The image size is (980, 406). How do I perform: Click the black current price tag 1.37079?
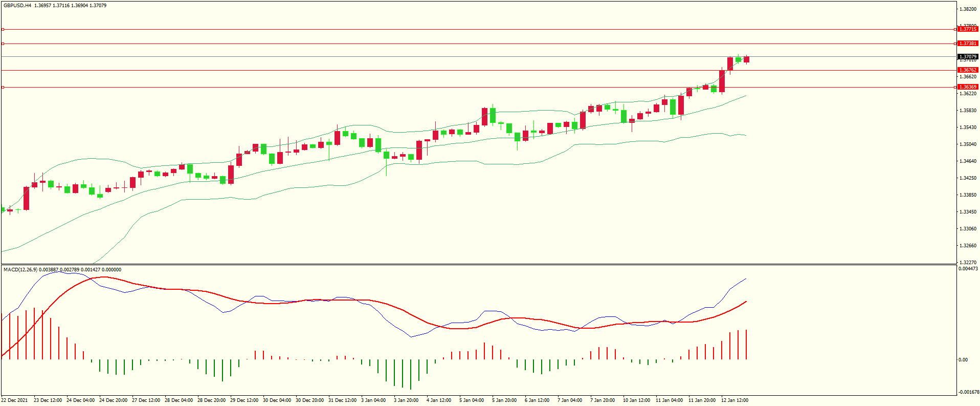click(x=967, y=57)
